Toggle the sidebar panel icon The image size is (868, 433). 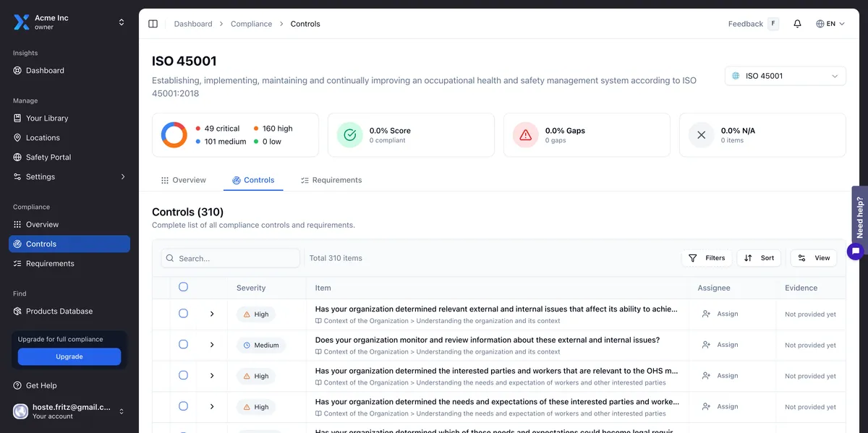coord(153,24)
